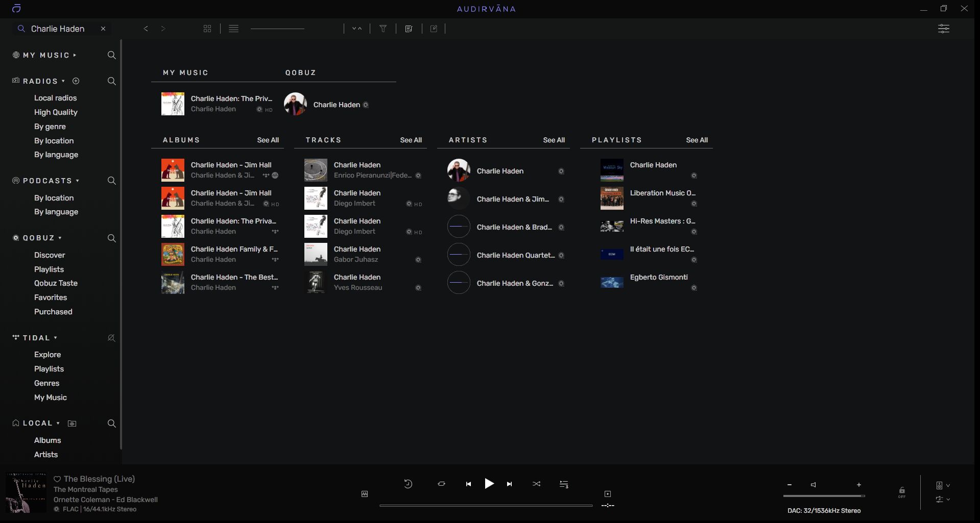Screen dimensions: 980x523
Task: Open the settings sliders icon at top right
Action: click(x=944, y=29)
